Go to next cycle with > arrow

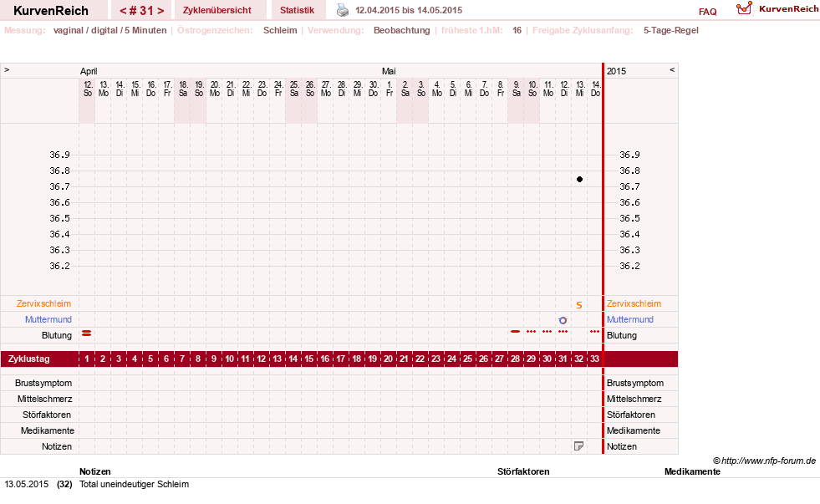coord(160,11)
